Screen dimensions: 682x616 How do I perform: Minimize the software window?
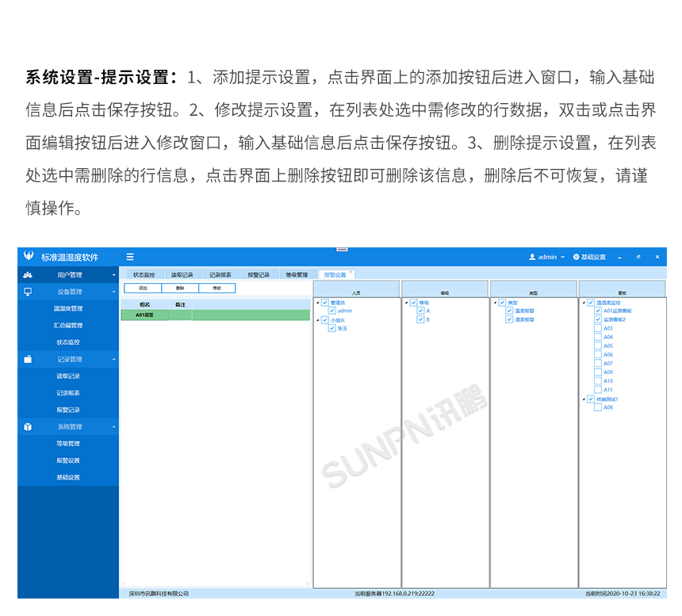click(x=619, y=258)
